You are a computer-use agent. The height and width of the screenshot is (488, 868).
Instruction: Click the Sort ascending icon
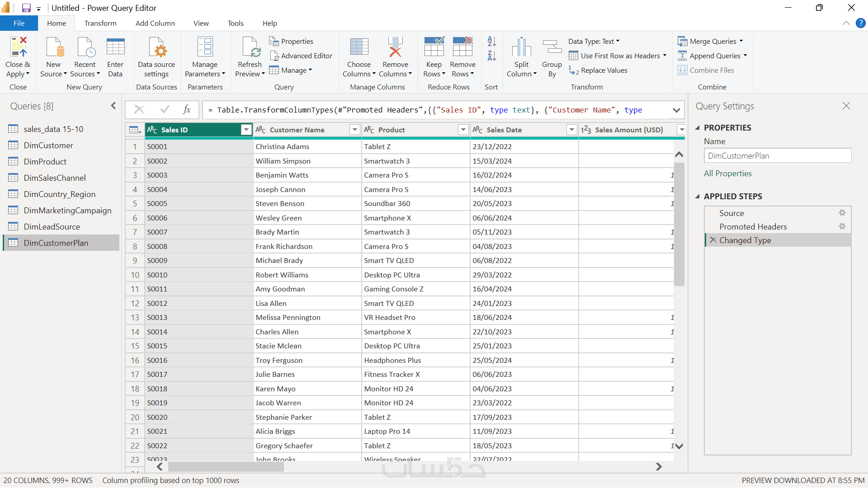coord(492,42)
